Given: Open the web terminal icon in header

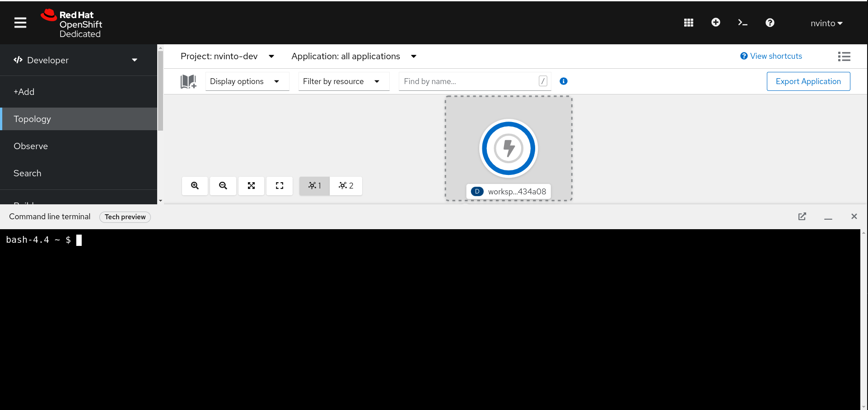Looking at the screenshot, I should click(742, 23).
